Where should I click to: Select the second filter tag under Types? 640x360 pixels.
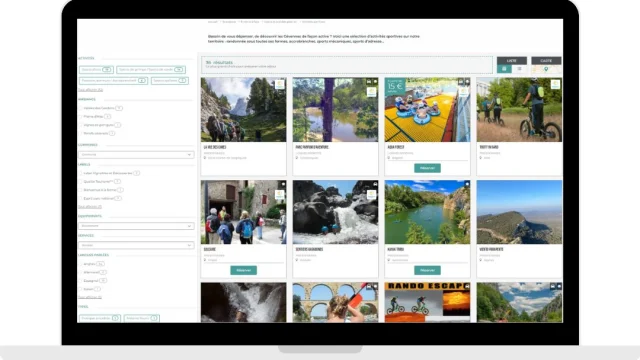[x=142, y=318]
